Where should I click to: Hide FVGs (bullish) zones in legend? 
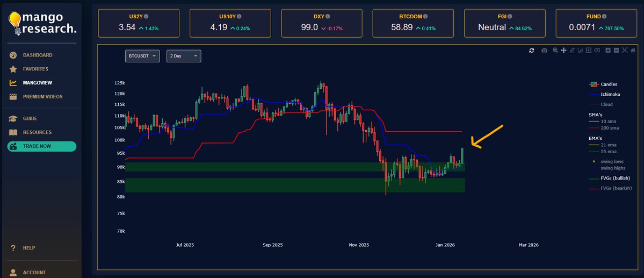point(610,178)
